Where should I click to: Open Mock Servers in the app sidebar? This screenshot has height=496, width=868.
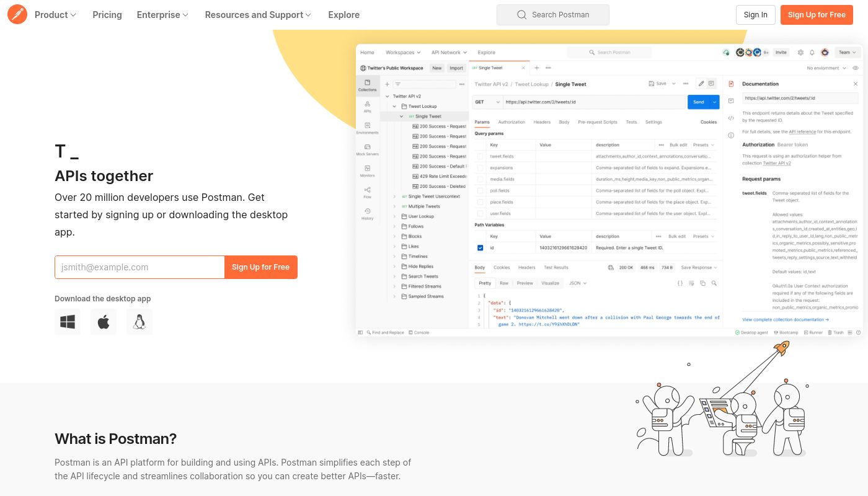[367, 149]
